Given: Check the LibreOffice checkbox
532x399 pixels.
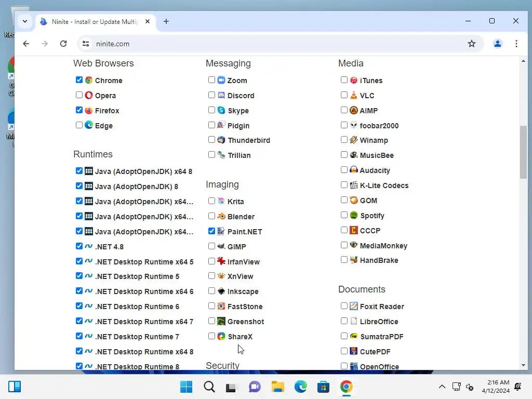Looking at the screenshot, I should coord(344,321).
